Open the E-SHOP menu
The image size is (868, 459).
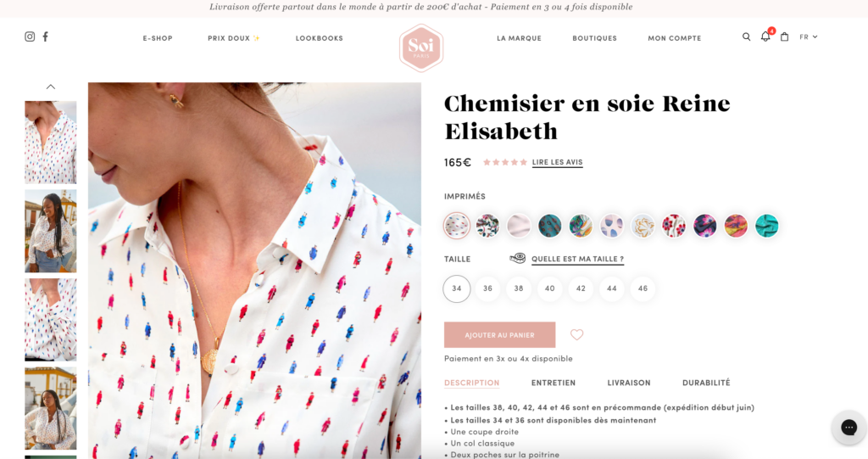(158, 37)
